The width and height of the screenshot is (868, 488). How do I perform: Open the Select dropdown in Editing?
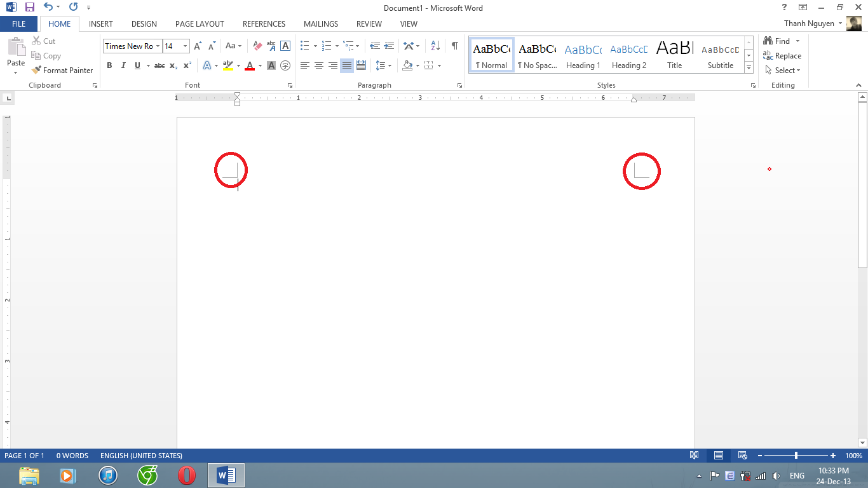783,71
